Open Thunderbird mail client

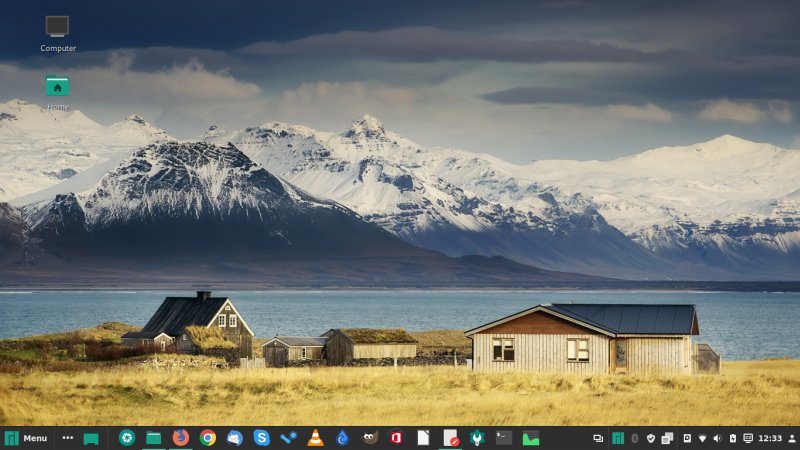coord(235,438)
